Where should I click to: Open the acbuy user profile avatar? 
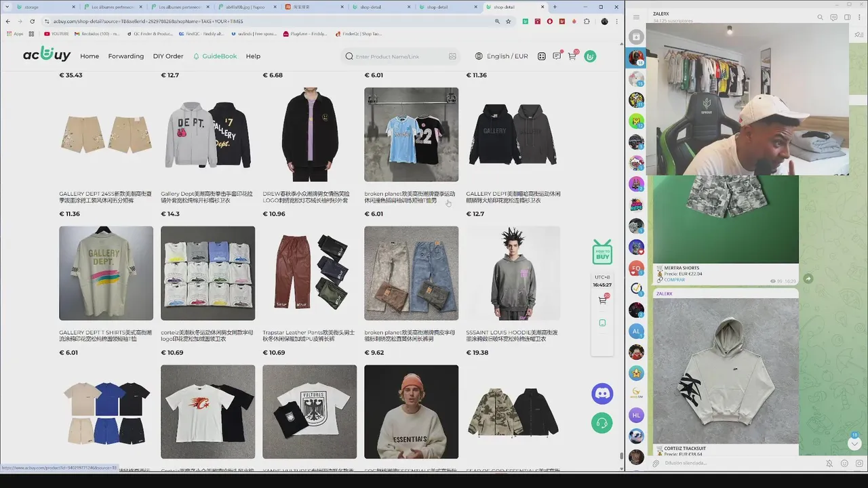click(x=590, y=56)
